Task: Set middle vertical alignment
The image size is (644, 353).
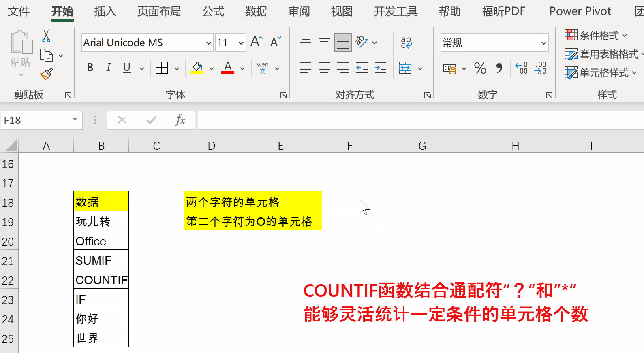Action: (324, 42)
